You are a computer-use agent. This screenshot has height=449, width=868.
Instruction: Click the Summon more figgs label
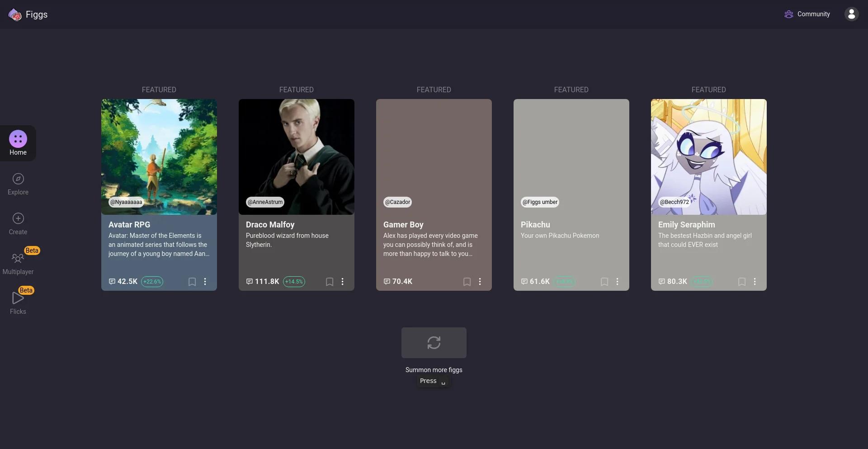pos(434,370)
